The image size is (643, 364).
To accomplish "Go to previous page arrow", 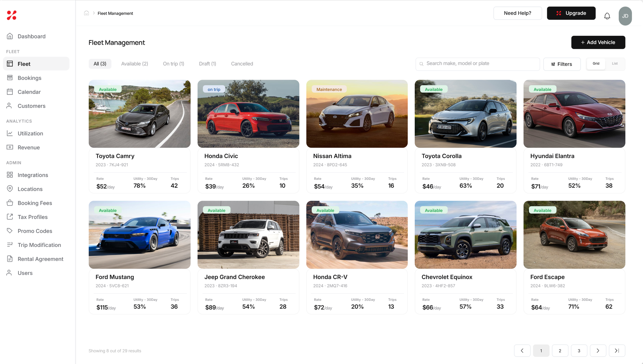I will pyautogui.click(x=522, y=350).
